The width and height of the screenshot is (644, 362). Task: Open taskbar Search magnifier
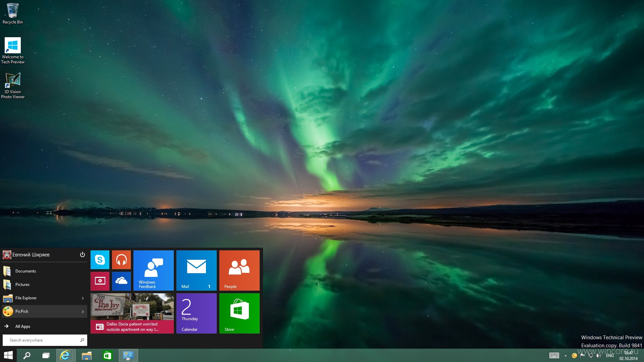click(x=26, y=355)
